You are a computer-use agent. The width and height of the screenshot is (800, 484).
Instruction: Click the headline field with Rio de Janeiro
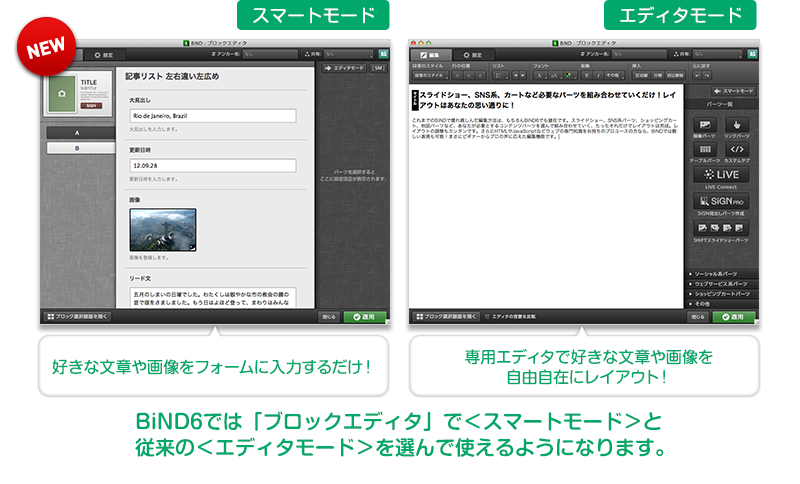213,116
